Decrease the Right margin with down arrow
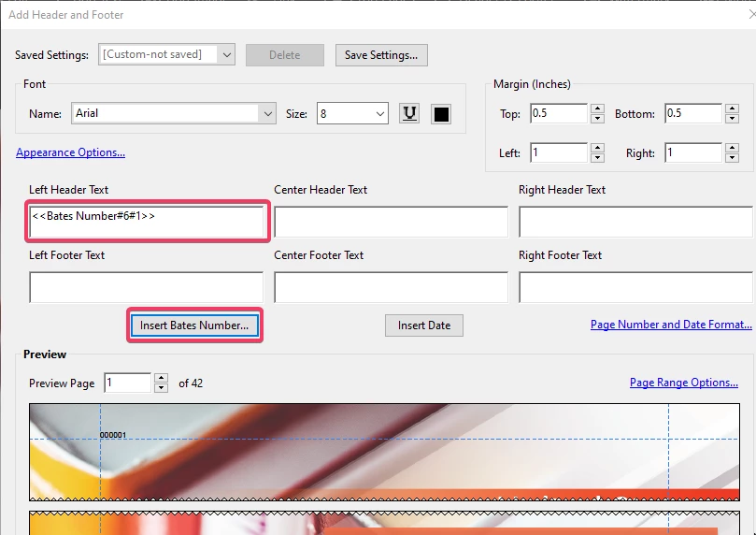756x535 pixels. [732, 157]
